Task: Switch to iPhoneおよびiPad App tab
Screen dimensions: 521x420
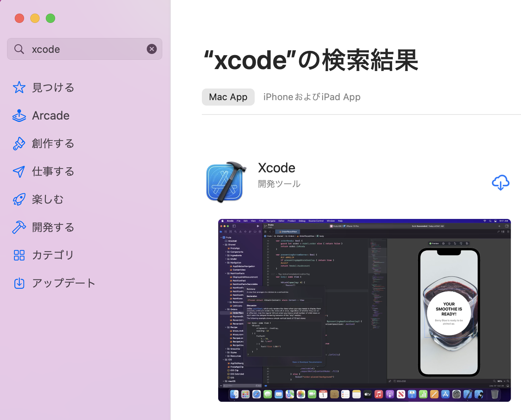Action: click(312, 97)
